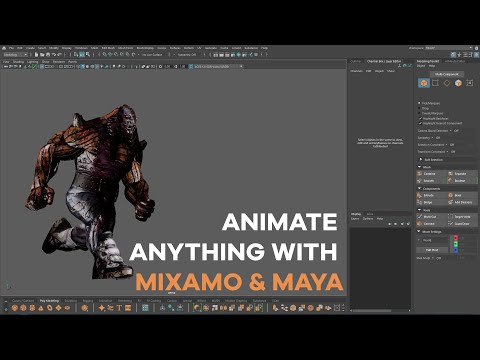Open the Edit Mesh menu
480x360 pixels.
coord(108,48)
